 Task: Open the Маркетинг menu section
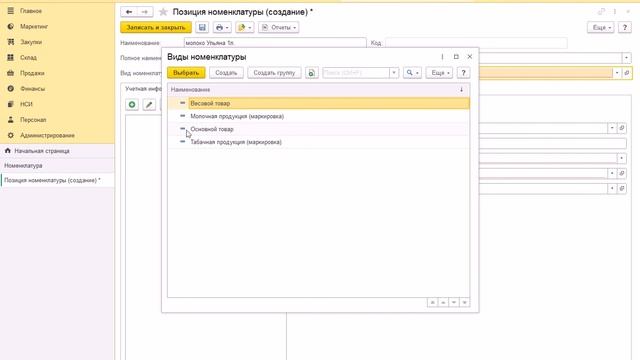click(x=34, y=26)
